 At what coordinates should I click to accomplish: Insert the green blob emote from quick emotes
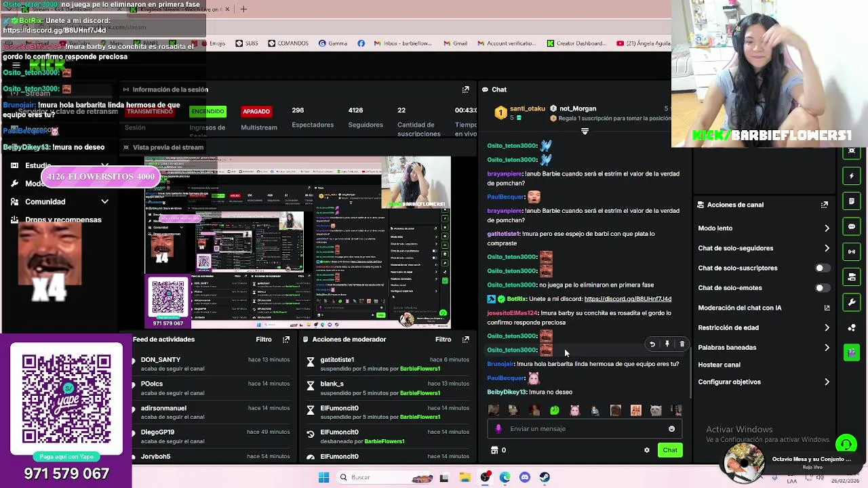pyautogui.click(x=555, y=410)
